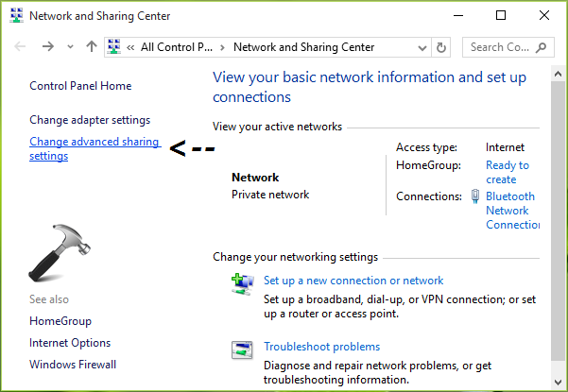Open Bluetooth Network Connection link
This screenshot has width=568, height=392.
coord(509,211)
